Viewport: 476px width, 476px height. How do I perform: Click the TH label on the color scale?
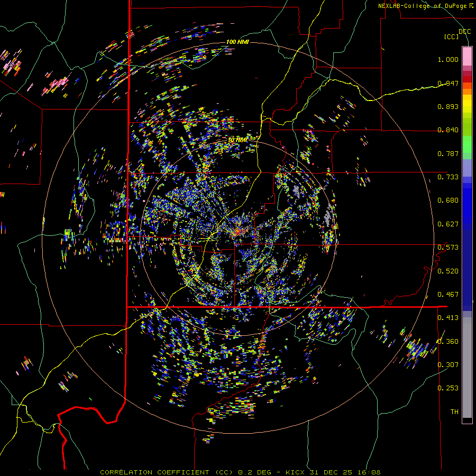(x=454, y=412)
